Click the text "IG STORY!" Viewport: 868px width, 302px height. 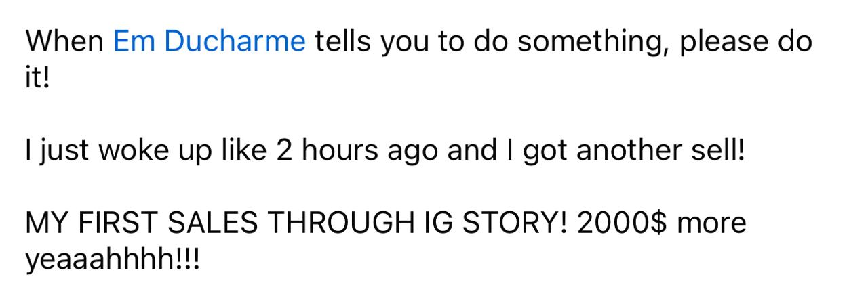(x=499, y=223)
